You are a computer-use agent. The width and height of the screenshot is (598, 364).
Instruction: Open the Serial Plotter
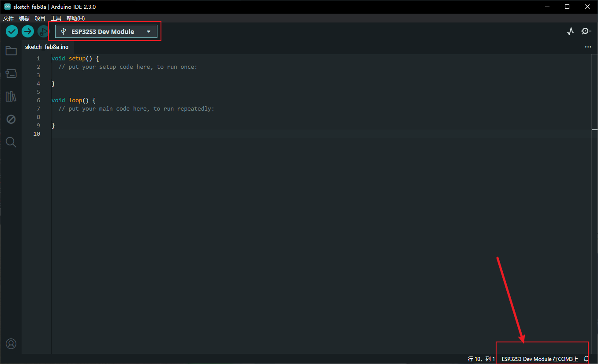(570, 31)
